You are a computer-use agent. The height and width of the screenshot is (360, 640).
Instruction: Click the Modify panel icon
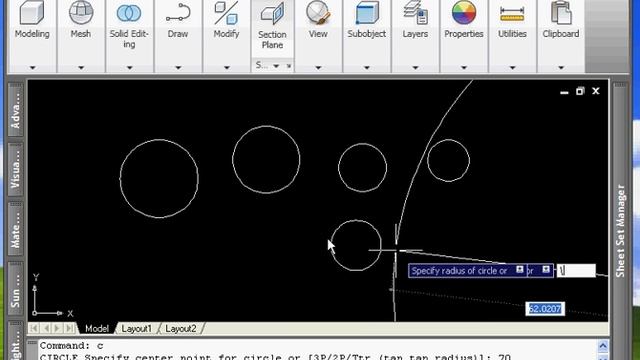[226, 13]
